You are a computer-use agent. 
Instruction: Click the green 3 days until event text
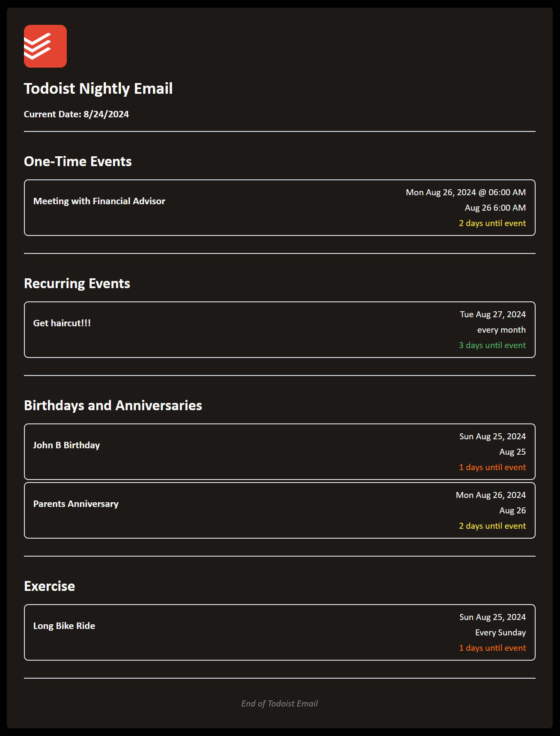point(492,346)
